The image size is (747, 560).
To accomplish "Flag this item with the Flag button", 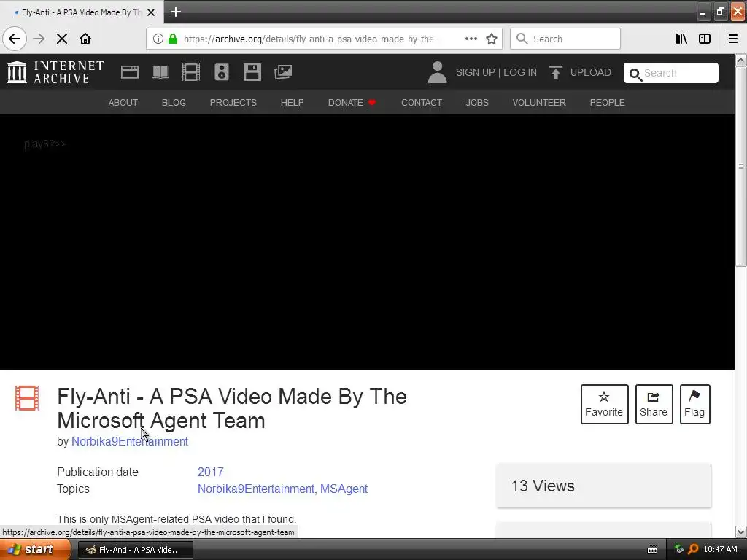I will click(694, 404).
